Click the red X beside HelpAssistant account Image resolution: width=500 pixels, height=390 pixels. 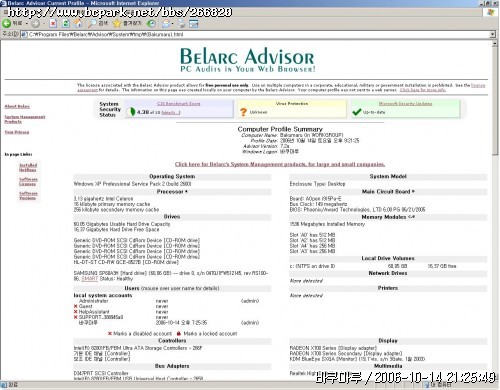[76, 312]
